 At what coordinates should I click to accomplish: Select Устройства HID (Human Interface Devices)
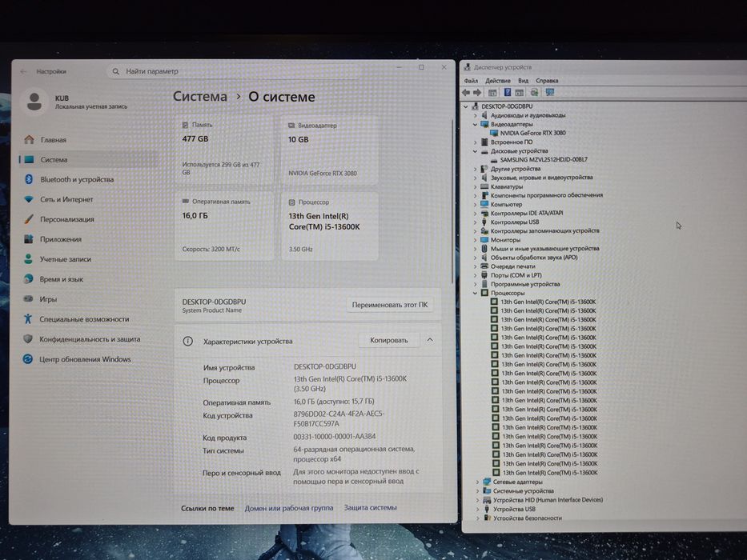548,500
